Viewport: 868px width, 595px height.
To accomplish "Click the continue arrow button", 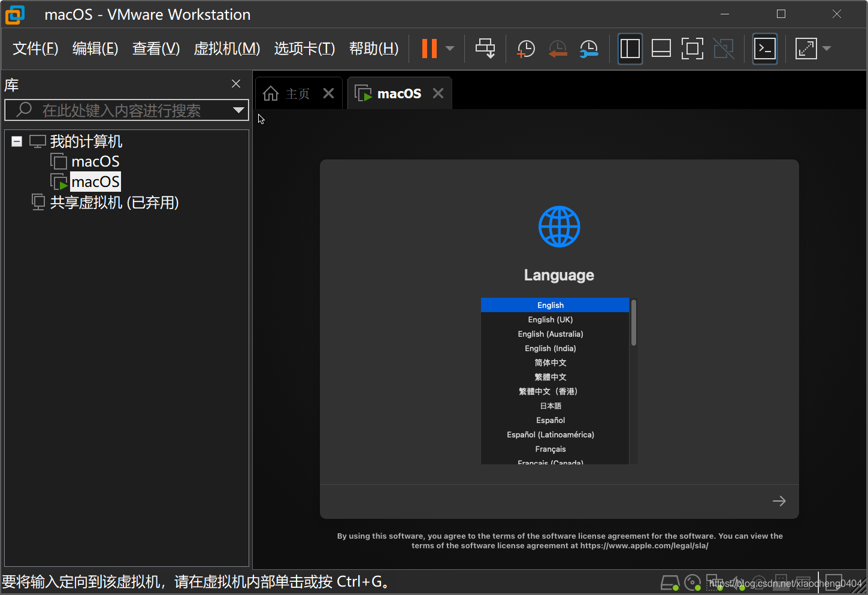I will point(779,501).
